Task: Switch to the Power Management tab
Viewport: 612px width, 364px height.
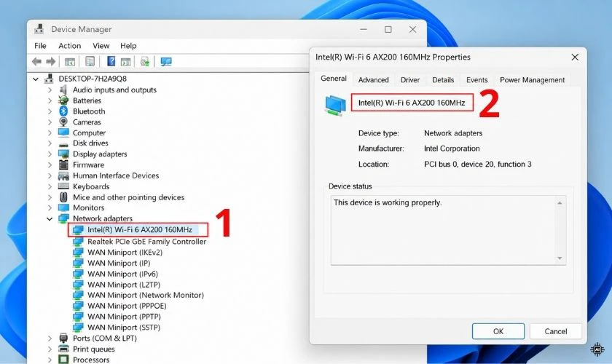Action: click(x=532, y=79)
